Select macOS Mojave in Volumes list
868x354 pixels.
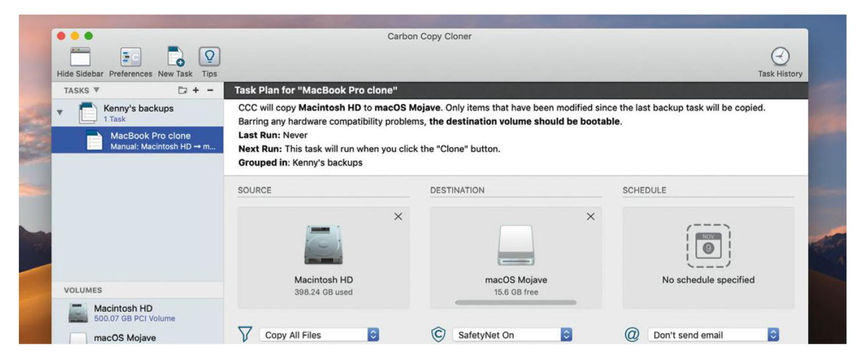pyautogui.click(x=137, y=337)
